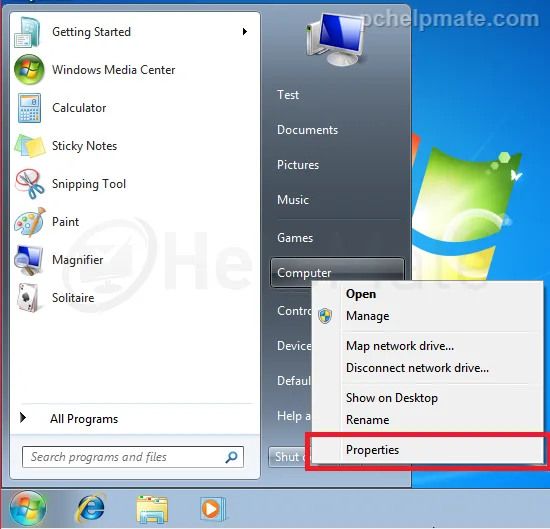Open the Windows Media Center icon
The image size is (550, 529).
click(x=29, y=69)
